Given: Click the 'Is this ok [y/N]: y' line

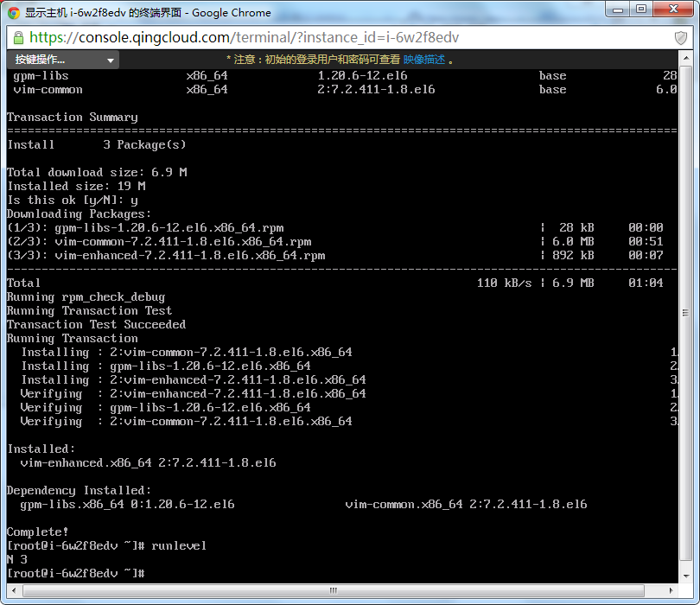Looking at the screenshot, I should click(x=73, y=200).
